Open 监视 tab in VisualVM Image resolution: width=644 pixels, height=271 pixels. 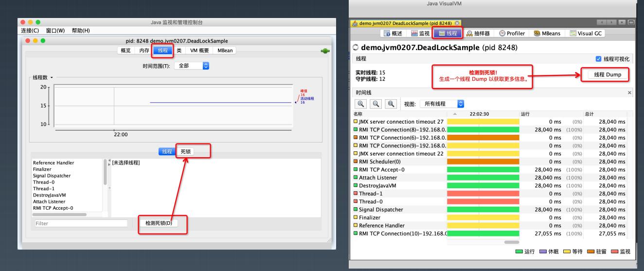tap(420, 33)
